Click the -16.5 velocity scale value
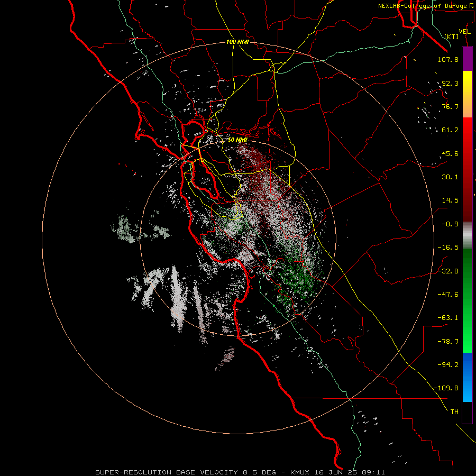476x476 pixels. click(x=448, y=248)
